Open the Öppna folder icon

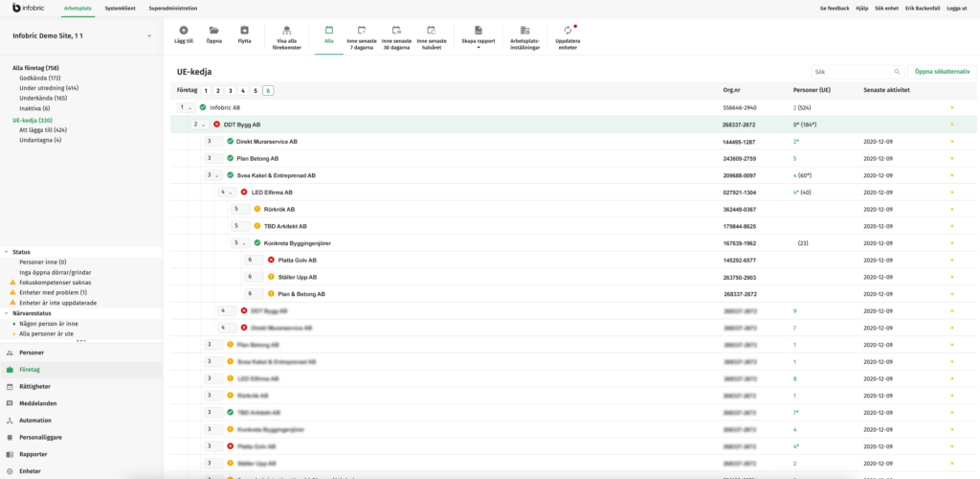click(x=214, y=30)
